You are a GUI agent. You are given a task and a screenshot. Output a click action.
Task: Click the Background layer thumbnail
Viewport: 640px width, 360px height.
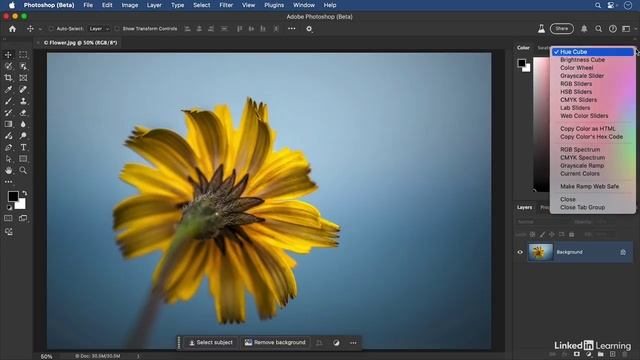pyautogui.click(x=540, y=252)
